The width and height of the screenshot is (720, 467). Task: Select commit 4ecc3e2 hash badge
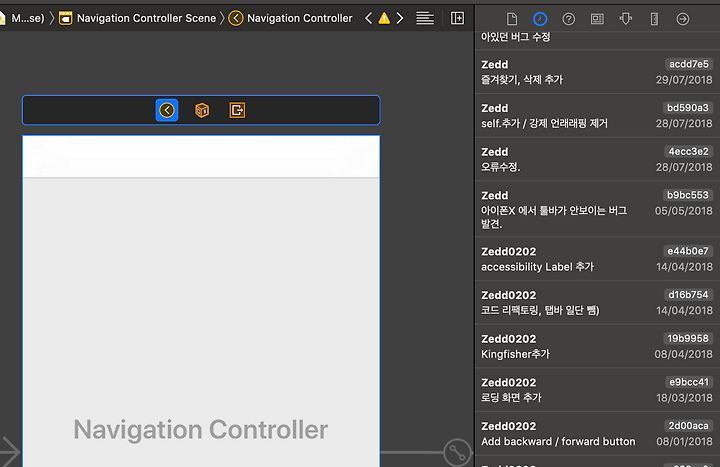(688, 152)
